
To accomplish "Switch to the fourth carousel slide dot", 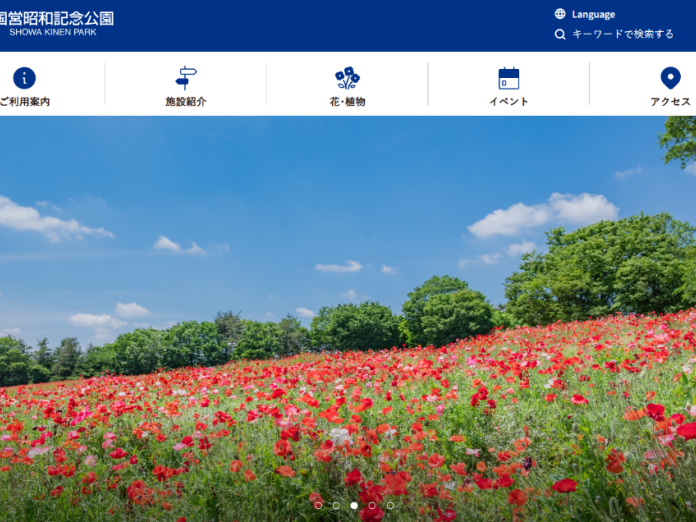I will coord(372,506).
